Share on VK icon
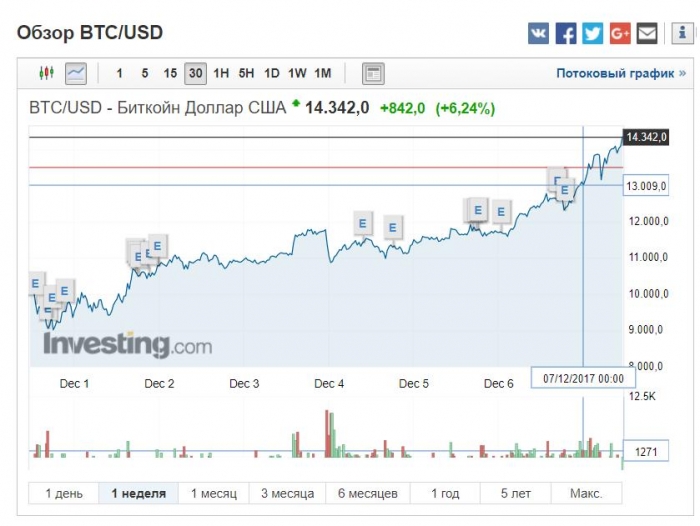Screen dimensions: 700x526 click(x=538, y=33)
